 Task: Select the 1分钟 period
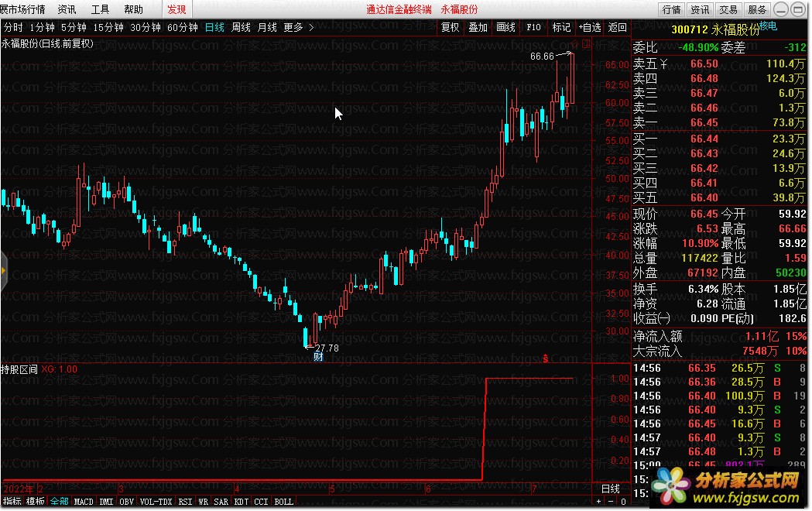click(x=42, y=27)
